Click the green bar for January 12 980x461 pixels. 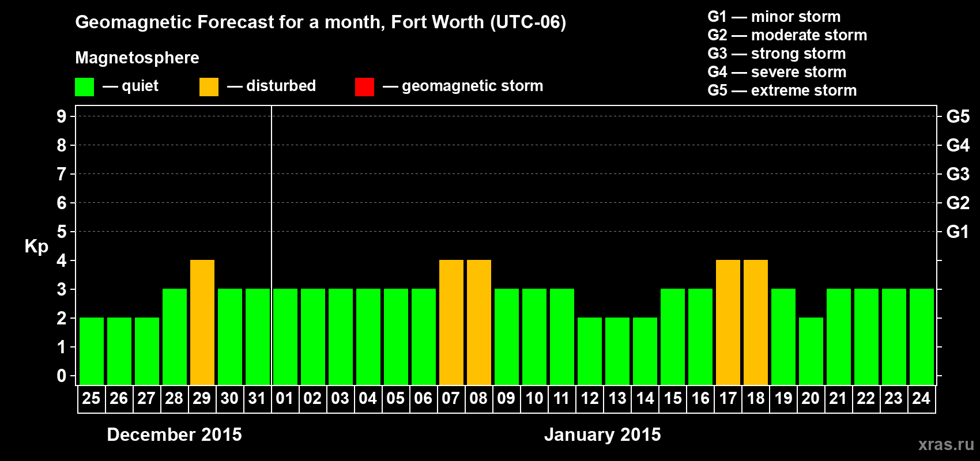[x=590, y=351]
